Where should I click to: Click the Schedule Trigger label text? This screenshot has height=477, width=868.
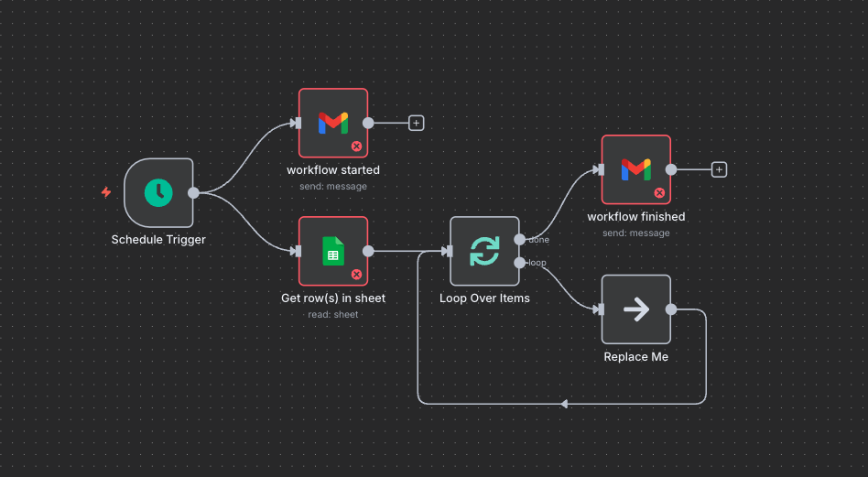point(158,240)
